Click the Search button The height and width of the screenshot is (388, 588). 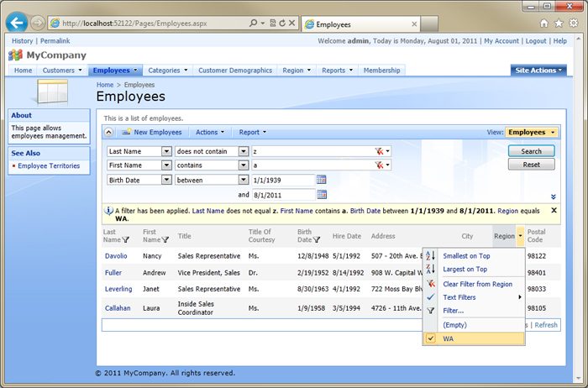coord(532,151)
